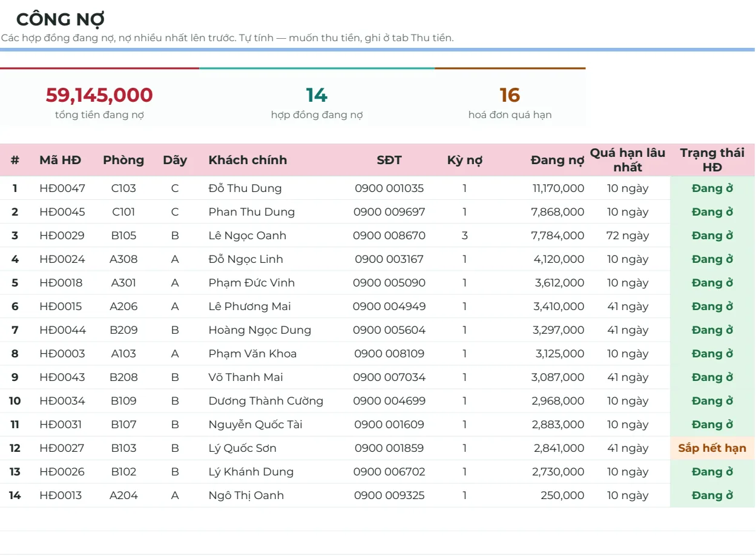
Task: Click the CÔNG NỢ page title
Action: coord(61,19)
